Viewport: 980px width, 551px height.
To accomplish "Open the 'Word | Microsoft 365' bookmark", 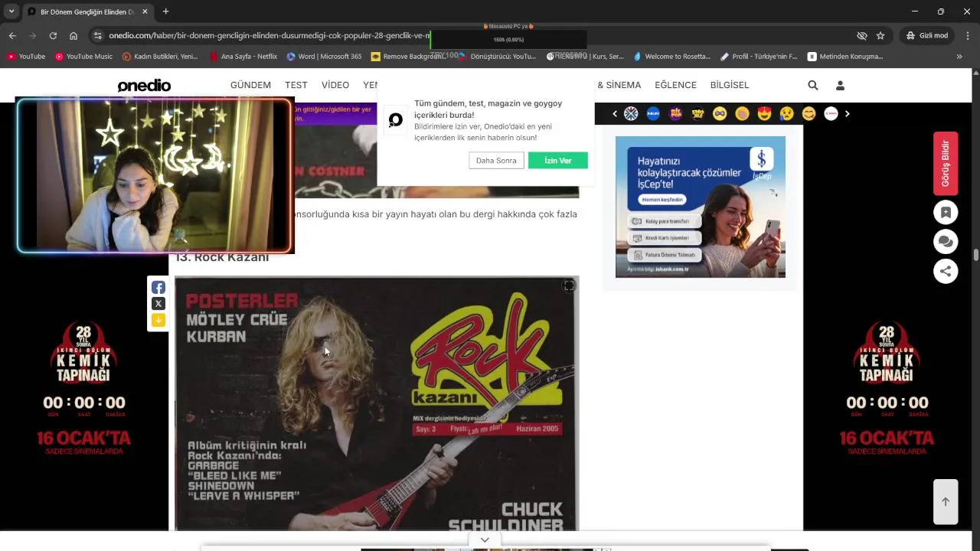I will (324, 57).
